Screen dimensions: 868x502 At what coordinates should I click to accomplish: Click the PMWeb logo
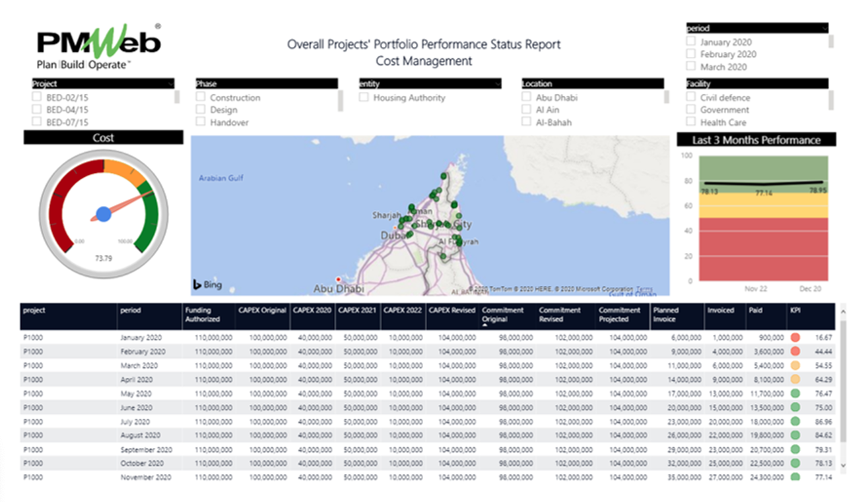point(99,48)
